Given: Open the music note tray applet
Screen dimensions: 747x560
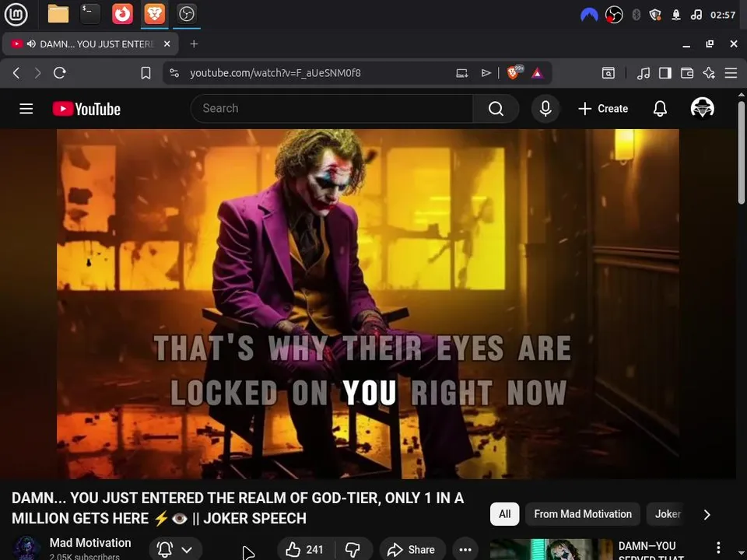Looking at the screenshot, I should tap(696, 16).
